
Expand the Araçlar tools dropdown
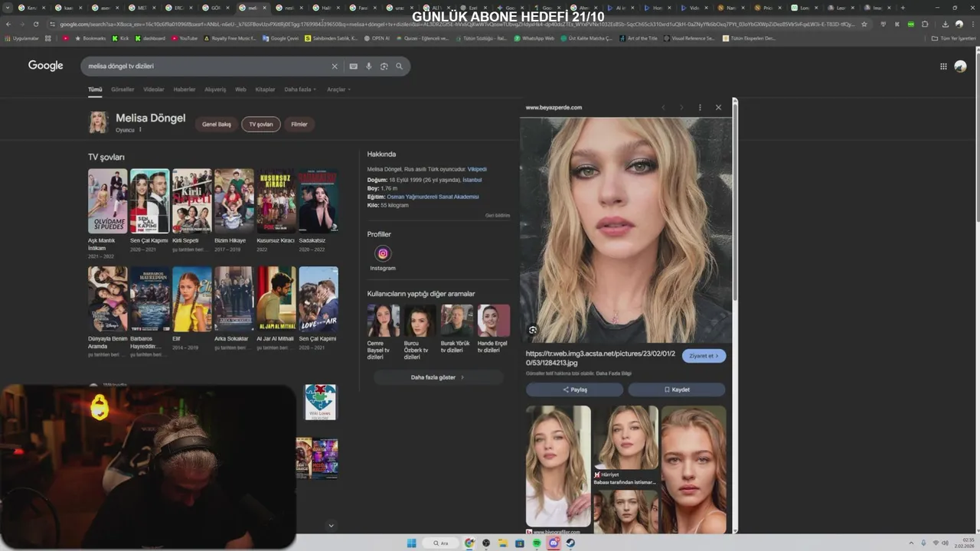coord(338,90)
